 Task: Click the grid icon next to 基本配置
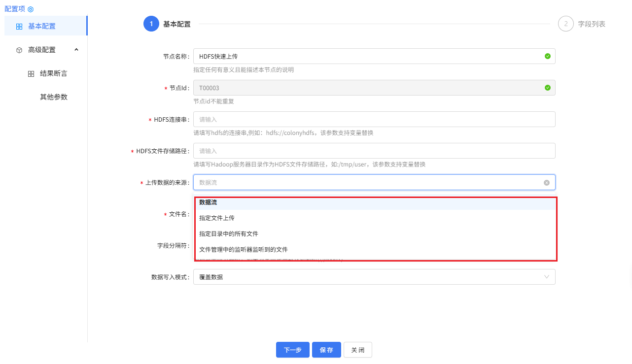pos(19,27)
